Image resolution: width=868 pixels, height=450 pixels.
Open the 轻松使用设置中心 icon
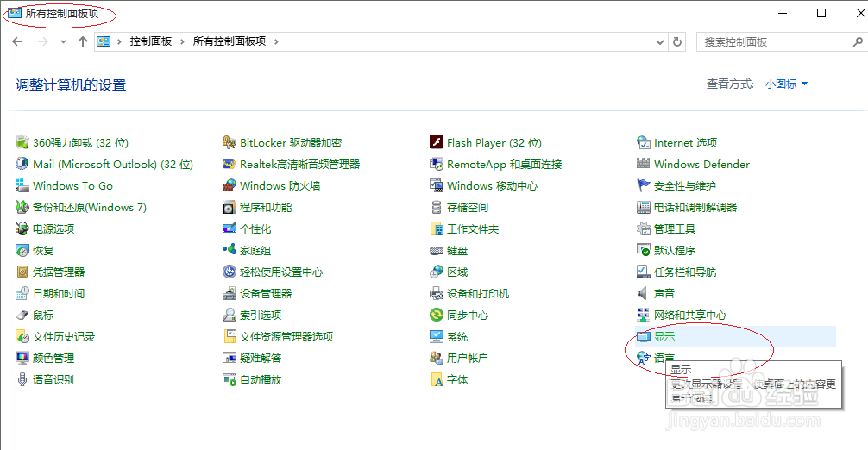pyautogui.click(x=230, y=272)
